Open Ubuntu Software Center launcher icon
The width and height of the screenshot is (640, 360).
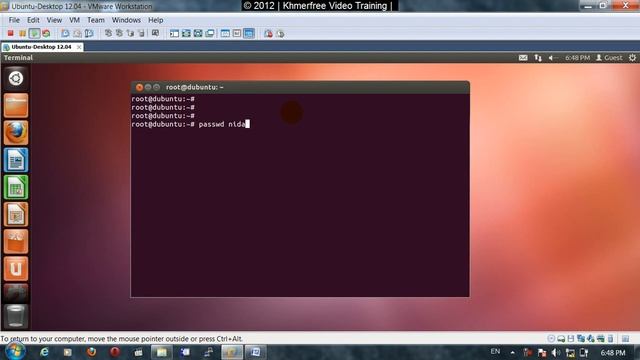[x=16, y=241]
